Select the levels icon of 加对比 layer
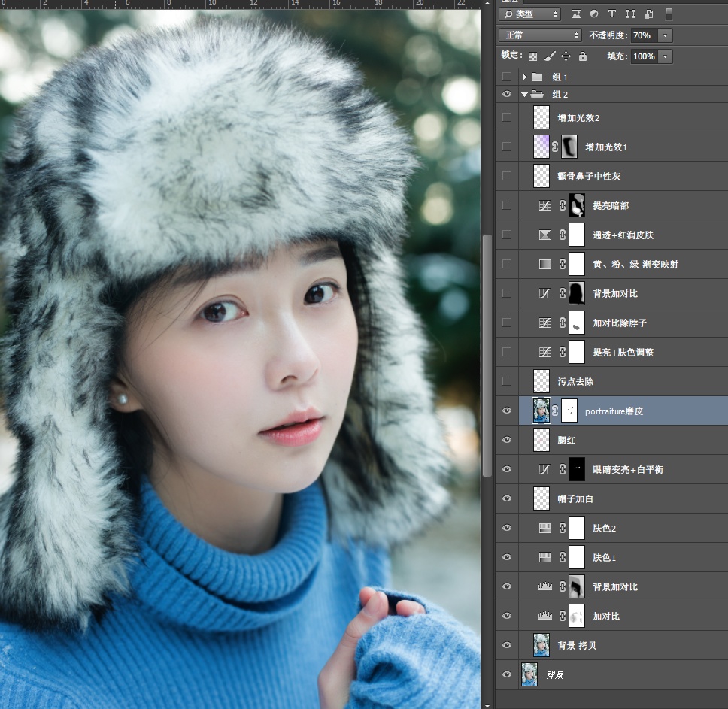The width and height of the screenshot is (728, 709). pos(545,616)
